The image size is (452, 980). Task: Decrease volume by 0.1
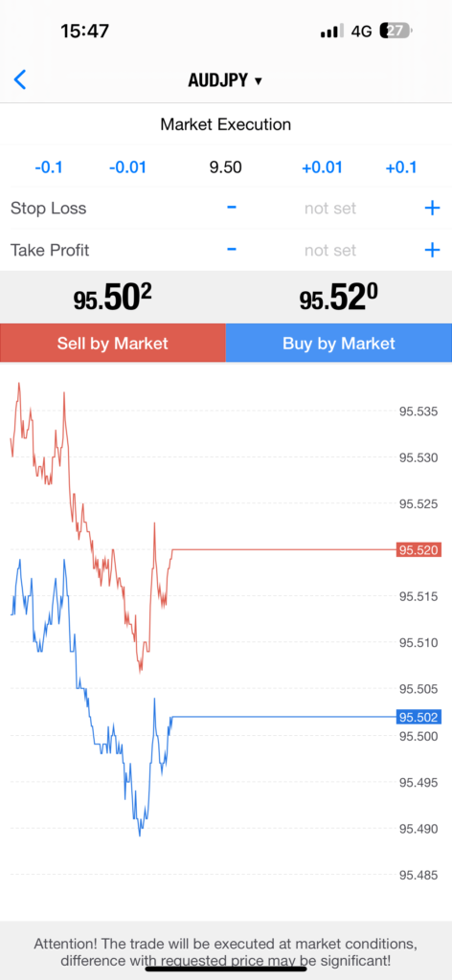coord(48,167)
